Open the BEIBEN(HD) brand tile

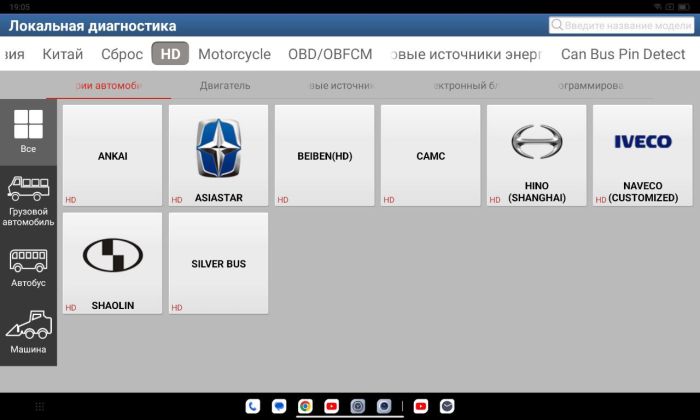[325, 155]
